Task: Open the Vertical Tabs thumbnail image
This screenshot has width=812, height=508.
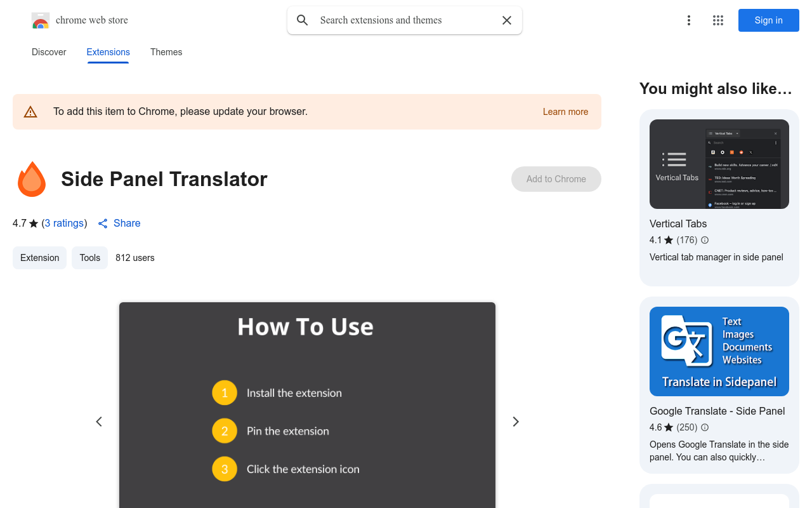Action: click(719, 164)
